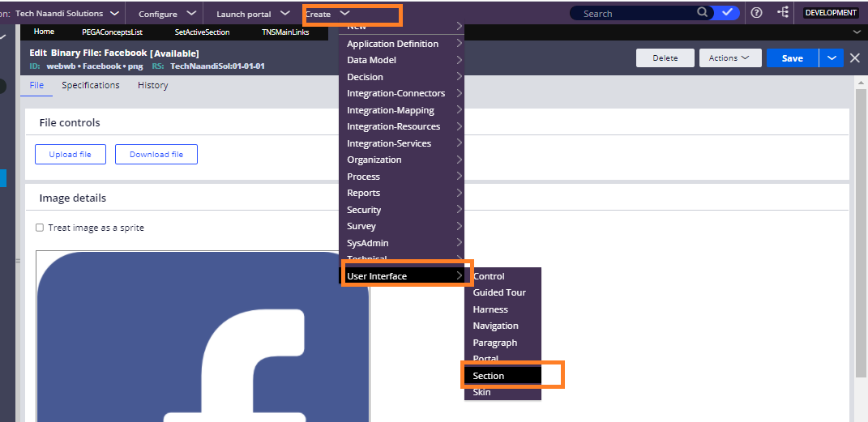Select User Interface in Create menu

point(401,276)
